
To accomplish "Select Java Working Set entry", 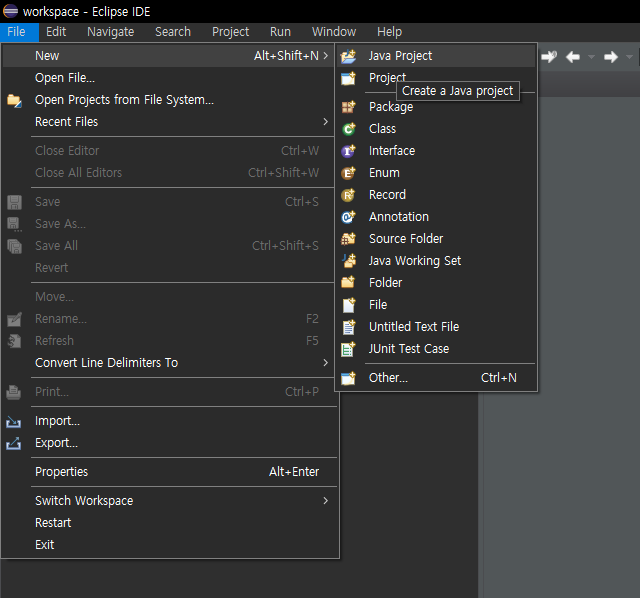I will (436, 261).
